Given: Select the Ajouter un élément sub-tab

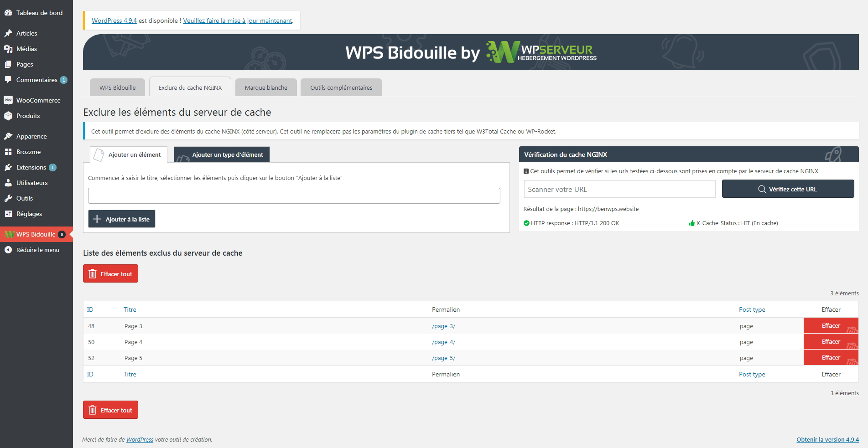Looking at the screenshot, I should [x=129, y=154].
